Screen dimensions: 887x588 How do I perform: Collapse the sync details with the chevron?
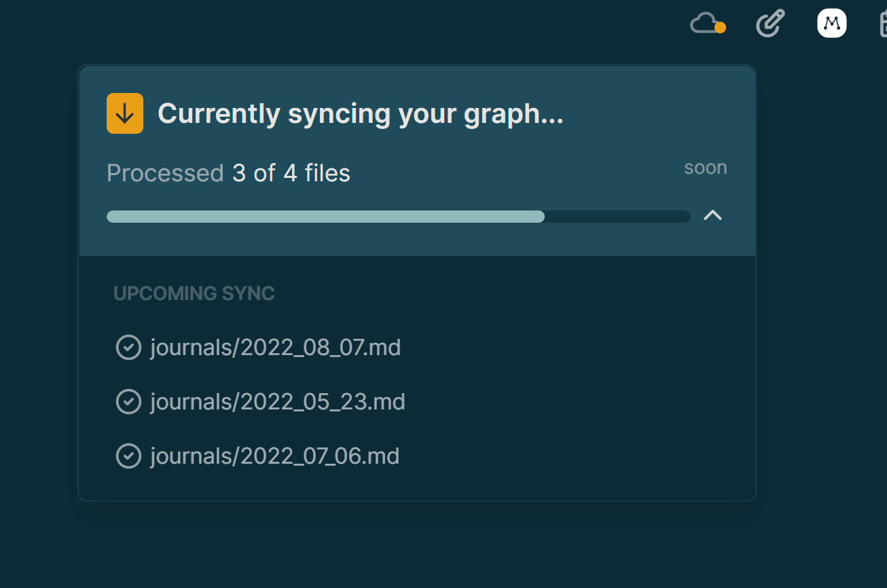pos(712,215)
